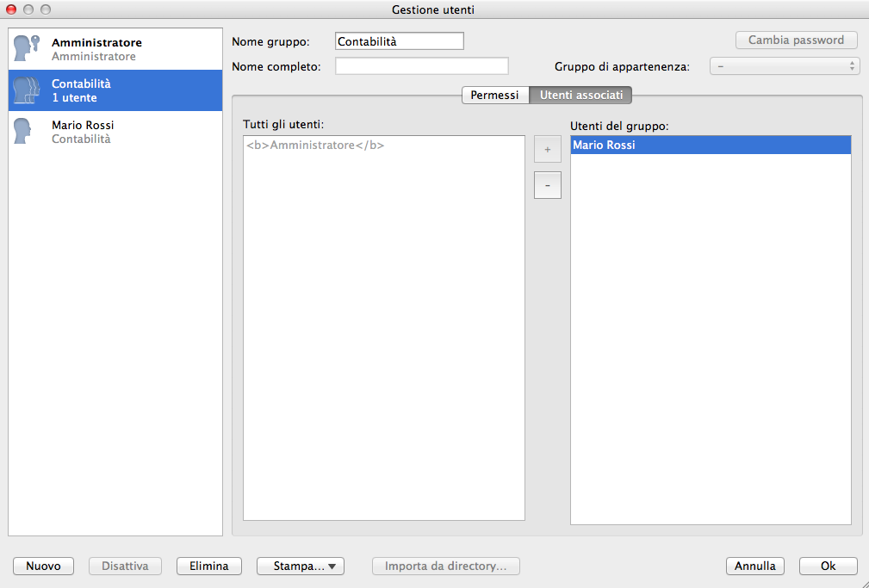Click Importa da directory button
The width and height of the screenshot is (869, 588).
click(445, 566)
